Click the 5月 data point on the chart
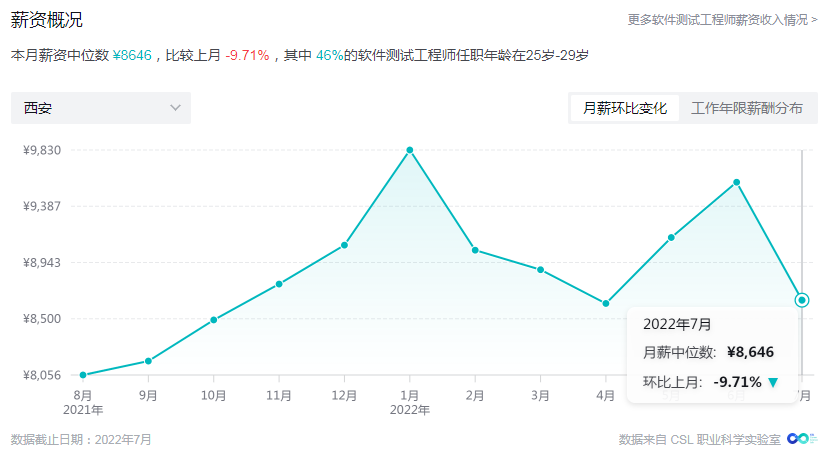The width and height of the screenshot is (834, 471). click(x=671, y=238)
